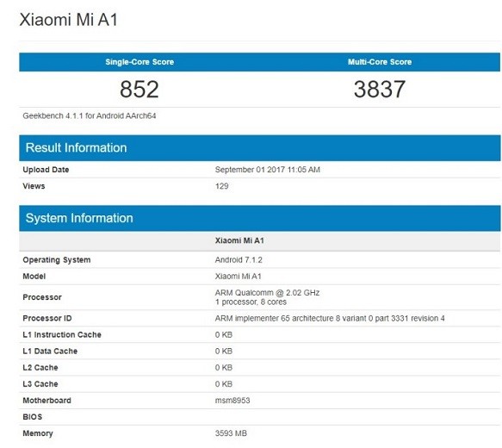Click the Views count 129
502x448 pixels.
222,186
